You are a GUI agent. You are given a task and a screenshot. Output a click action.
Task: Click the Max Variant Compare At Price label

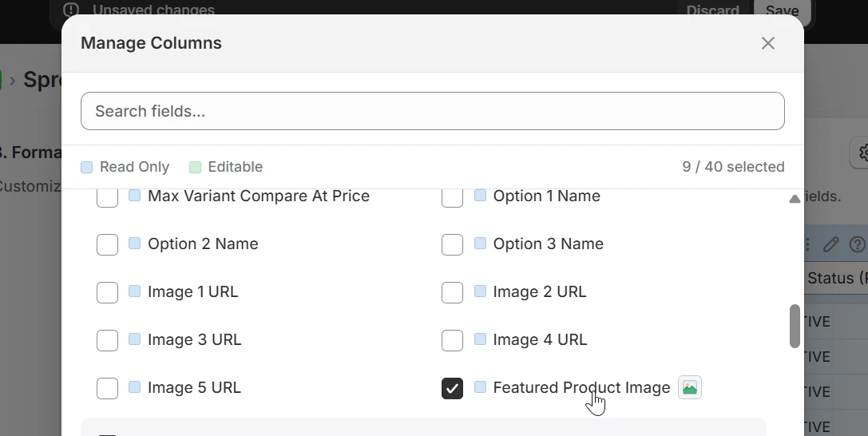point(259,196)
